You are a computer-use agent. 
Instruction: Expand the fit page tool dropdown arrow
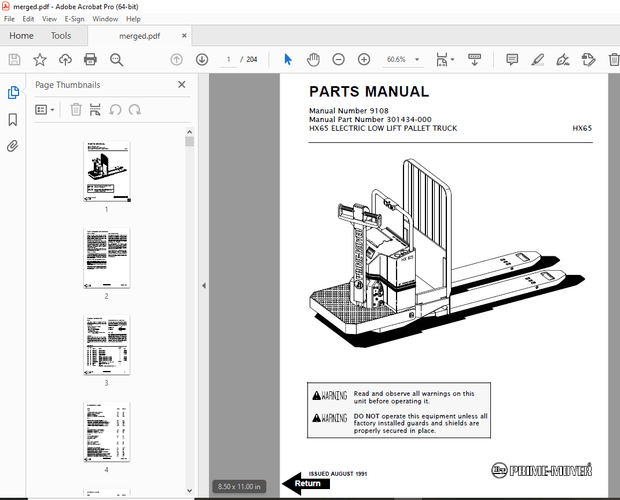click(452, 60)
